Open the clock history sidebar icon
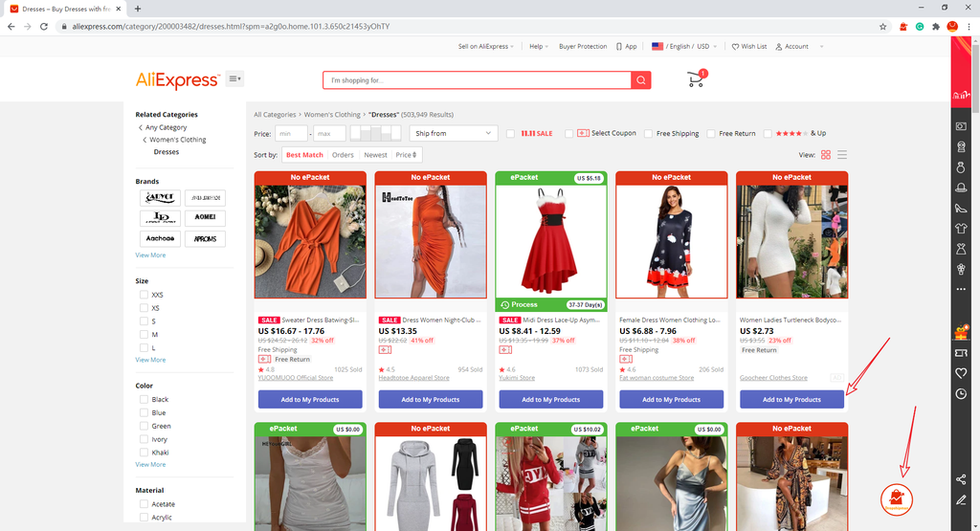The image size is (980, 531). point(961,393)
